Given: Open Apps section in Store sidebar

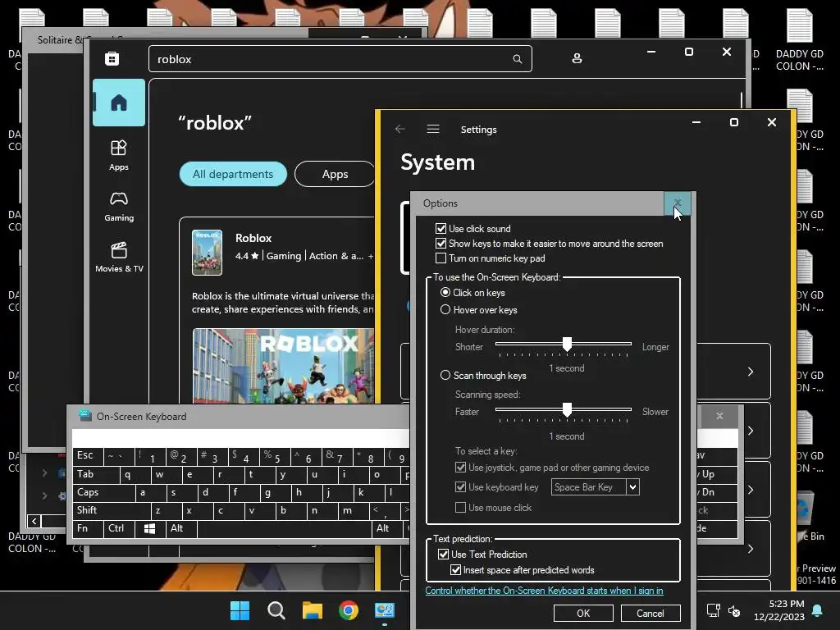Looking at the screenshot, I should pos(118,155).
